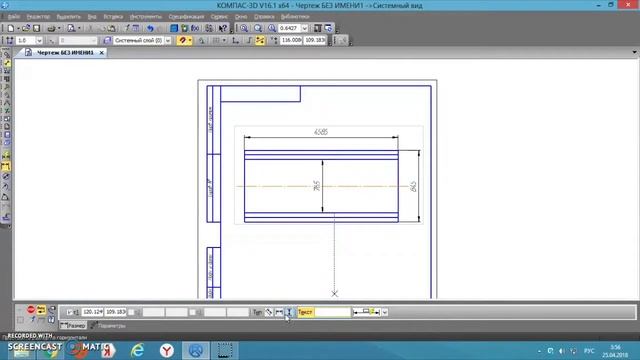Click the Refresh view icon
The height and width of the screenshot is (360, 640).
click(328, 28)
